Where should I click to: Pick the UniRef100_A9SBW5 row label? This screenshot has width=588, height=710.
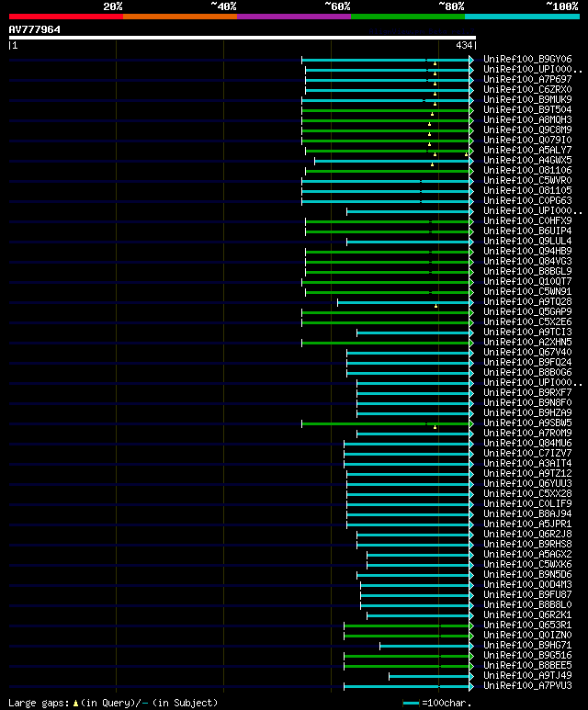pyautogui.click(x=527, y=423)
